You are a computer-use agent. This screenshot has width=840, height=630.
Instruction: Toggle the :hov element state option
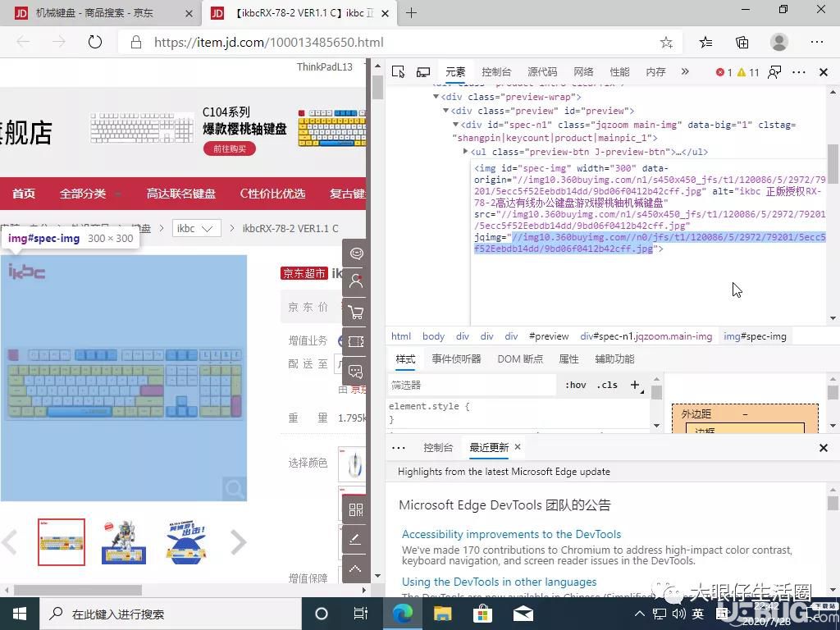(576, 385)
